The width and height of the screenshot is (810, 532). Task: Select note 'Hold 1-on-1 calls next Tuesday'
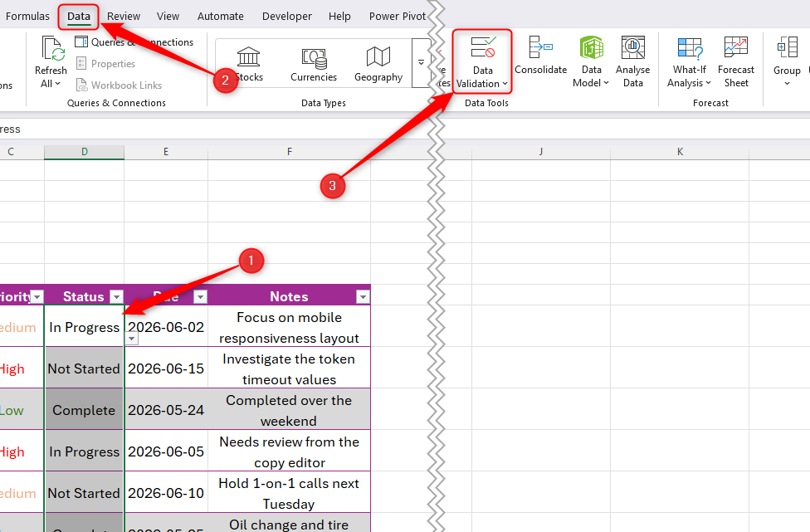click(290, 492)
